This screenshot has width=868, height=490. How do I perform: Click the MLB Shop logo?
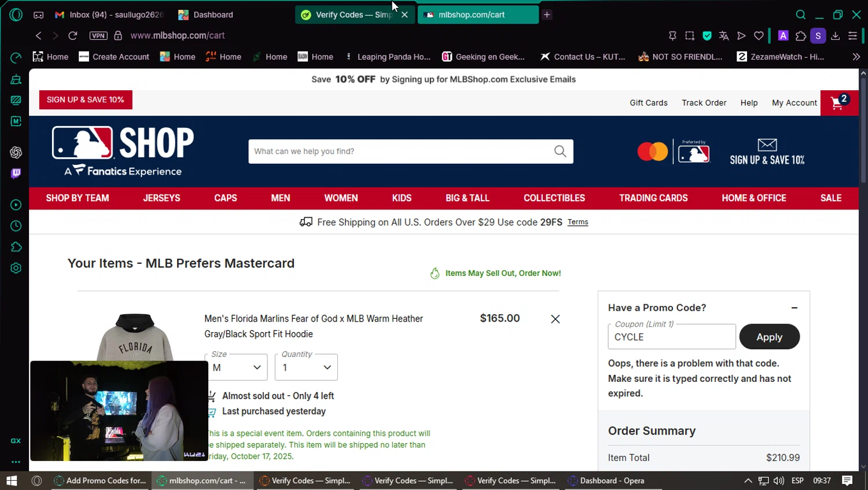click(123, 152)
